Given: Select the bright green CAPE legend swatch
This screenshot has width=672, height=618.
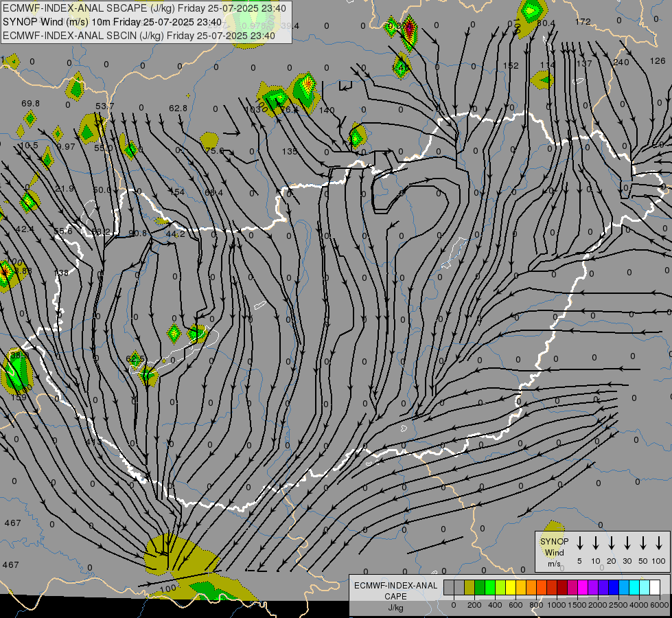Looking at the screenshot, I should point(490,587).
